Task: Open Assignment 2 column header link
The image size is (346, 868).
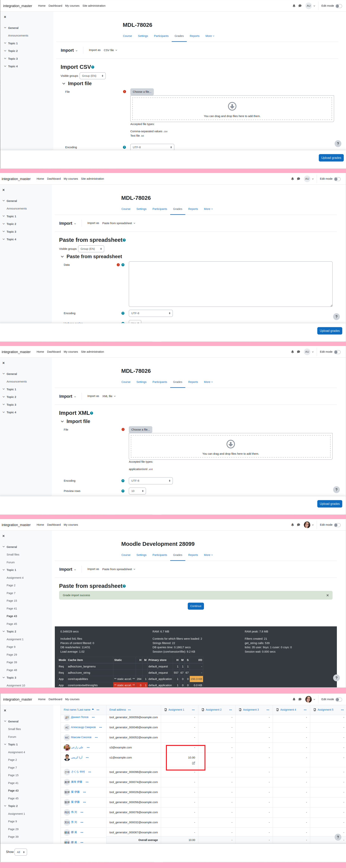Action: [x=214, y=710]
